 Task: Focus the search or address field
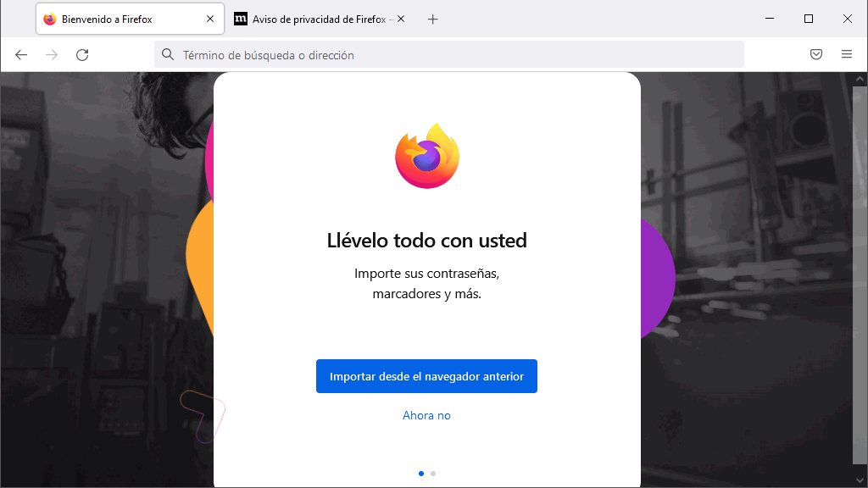click(x=449, y=55)
